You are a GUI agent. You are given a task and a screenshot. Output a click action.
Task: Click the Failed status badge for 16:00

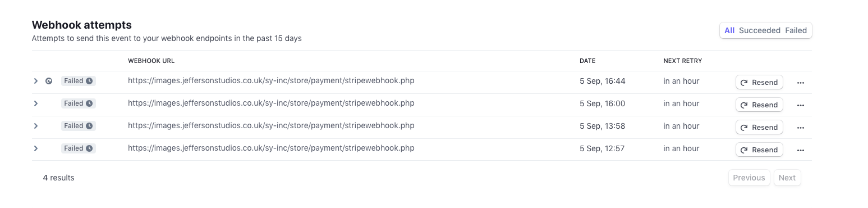[79, 103]
